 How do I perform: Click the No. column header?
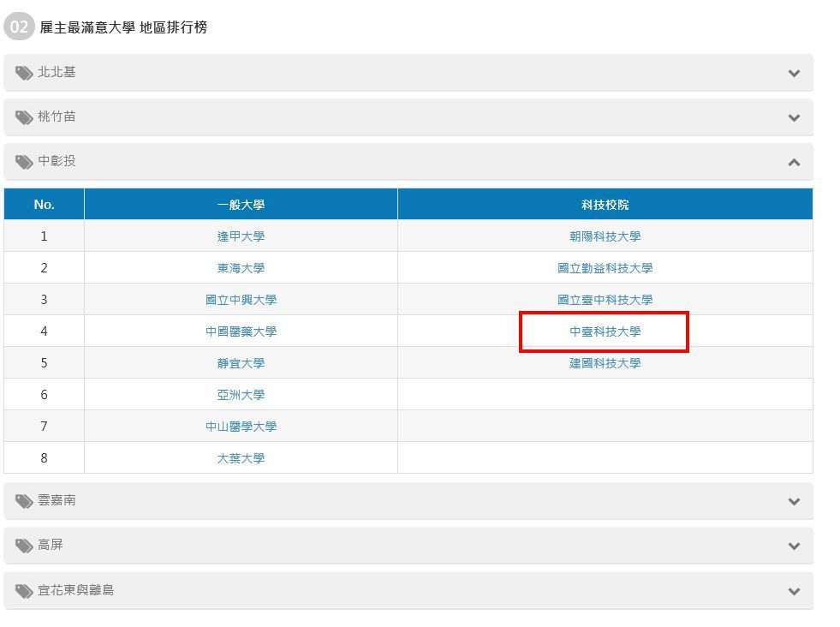tap(44, 204)
